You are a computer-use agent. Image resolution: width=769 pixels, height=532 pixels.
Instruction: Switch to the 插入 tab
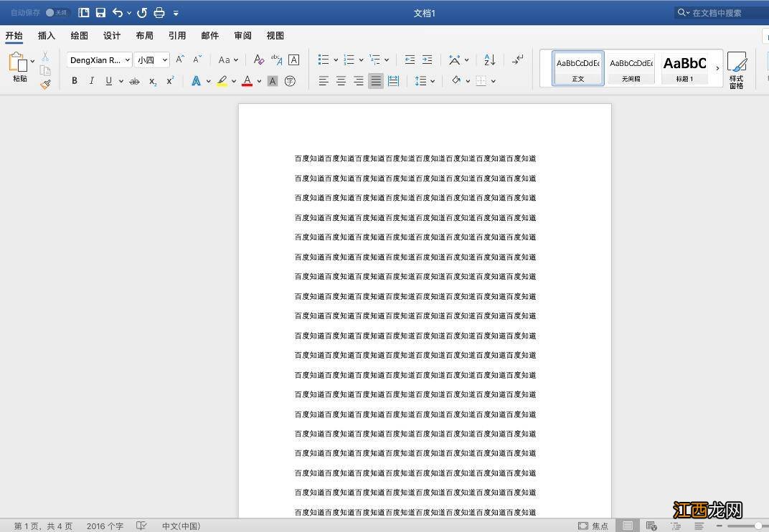click(47, 35)
